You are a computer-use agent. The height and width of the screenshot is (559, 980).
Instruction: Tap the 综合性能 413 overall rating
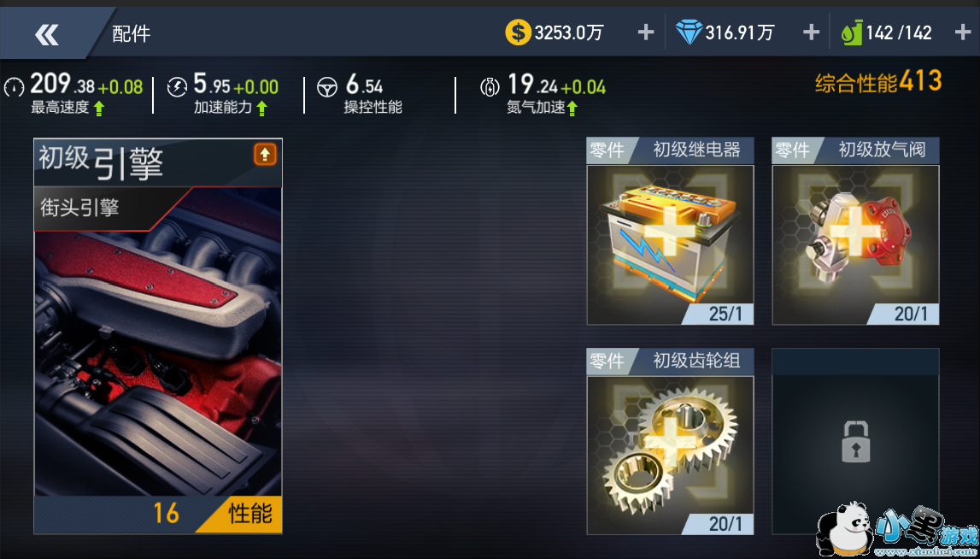[x=878, y=82]
